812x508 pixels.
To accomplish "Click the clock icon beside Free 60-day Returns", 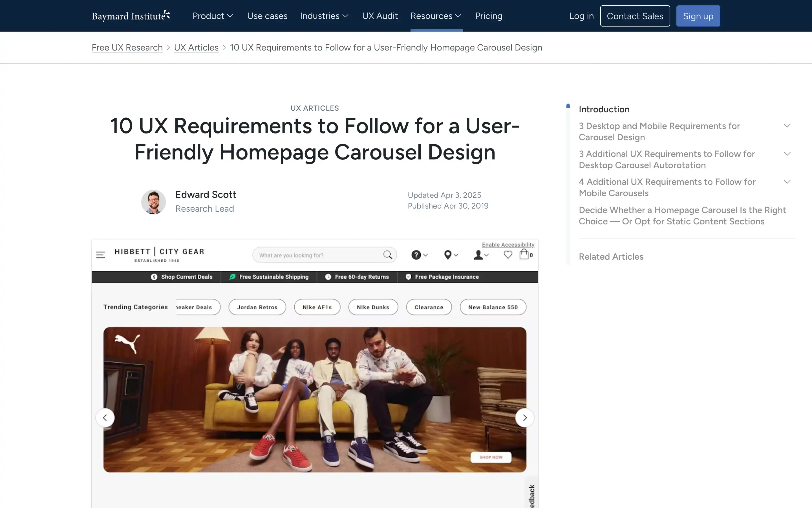I will (328, 277).
